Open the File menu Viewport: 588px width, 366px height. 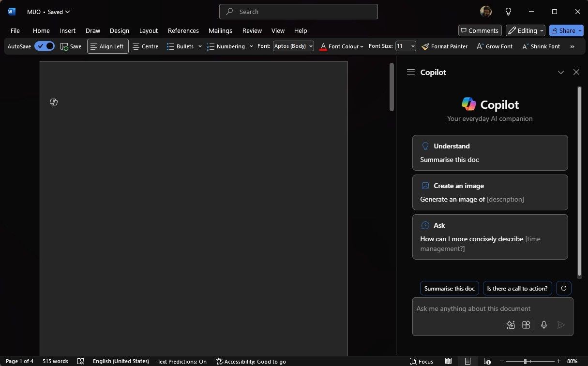(x=15, y=30)
